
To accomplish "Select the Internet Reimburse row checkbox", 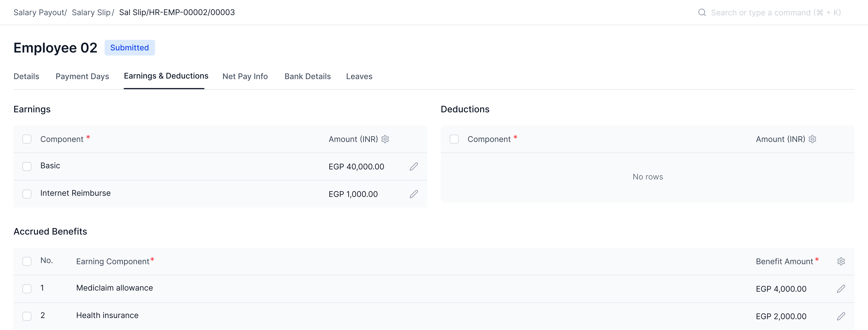I will (x=27, y=194).
